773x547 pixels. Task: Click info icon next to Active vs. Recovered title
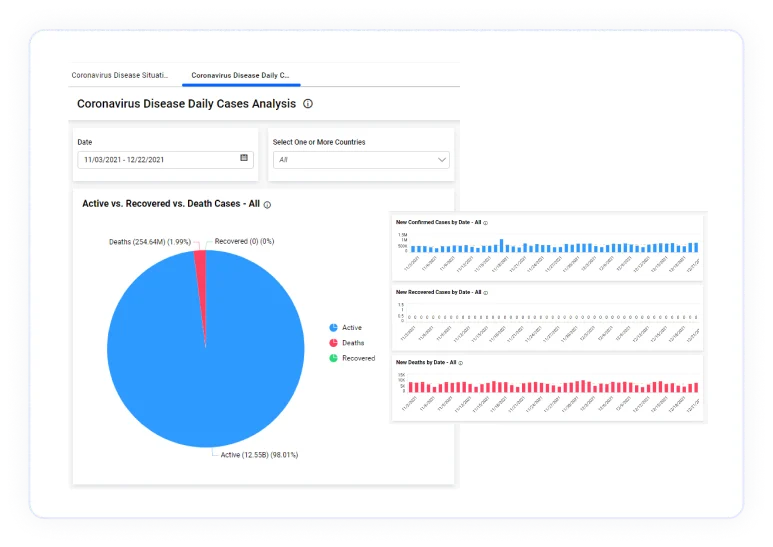tap(267, 205)
